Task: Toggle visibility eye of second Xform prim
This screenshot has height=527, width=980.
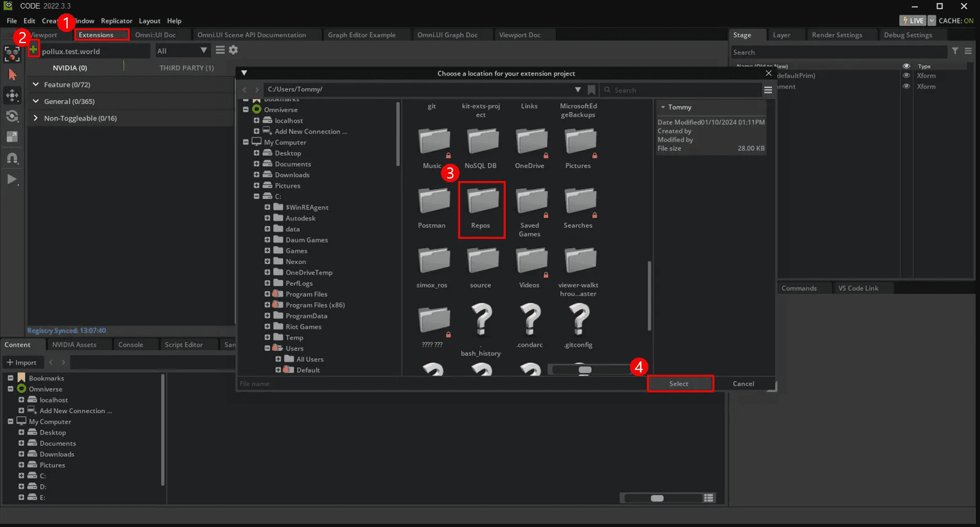Action: pyautogui.click(x=906, y=87)
